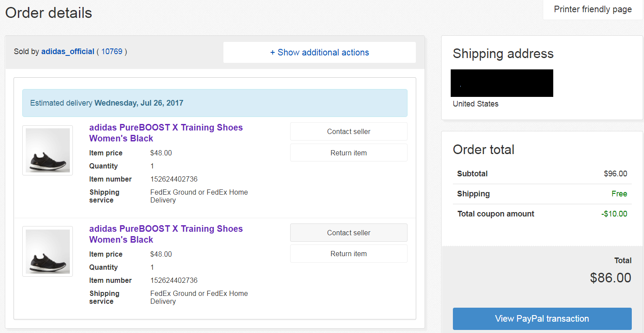
Task: Click Contact seller for the first shoe item
Action: tap(349, 131)
